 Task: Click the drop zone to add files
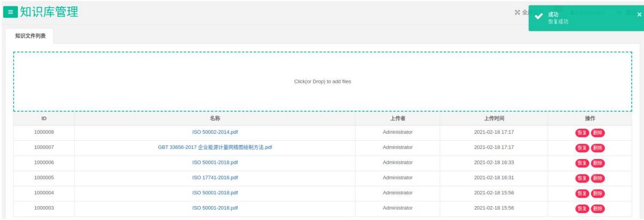click(322, 81)
